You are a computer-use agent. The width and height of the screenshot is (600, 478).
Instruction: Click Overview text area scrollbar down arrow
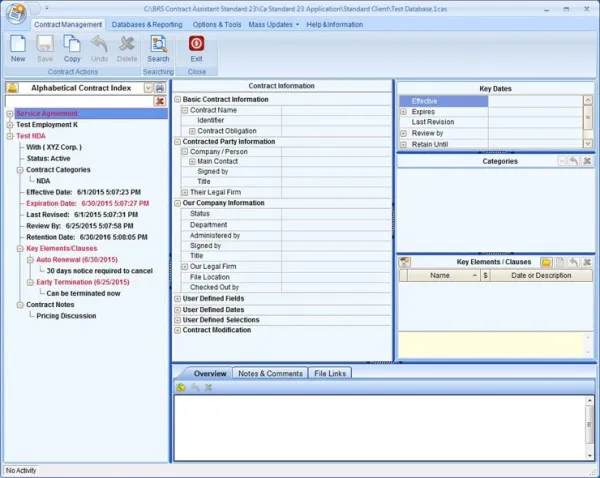point(590,455)
